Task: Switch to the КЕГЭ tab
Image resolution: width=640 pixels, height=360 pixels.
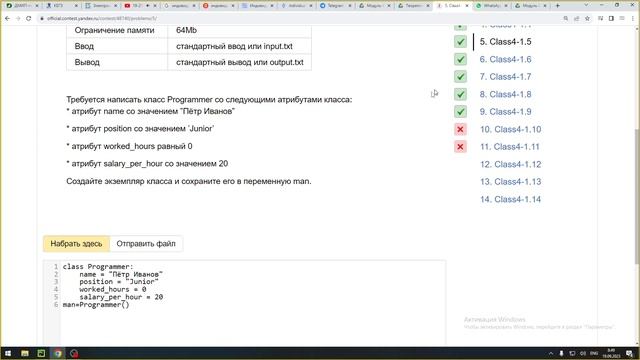Action: pos(62,6)
